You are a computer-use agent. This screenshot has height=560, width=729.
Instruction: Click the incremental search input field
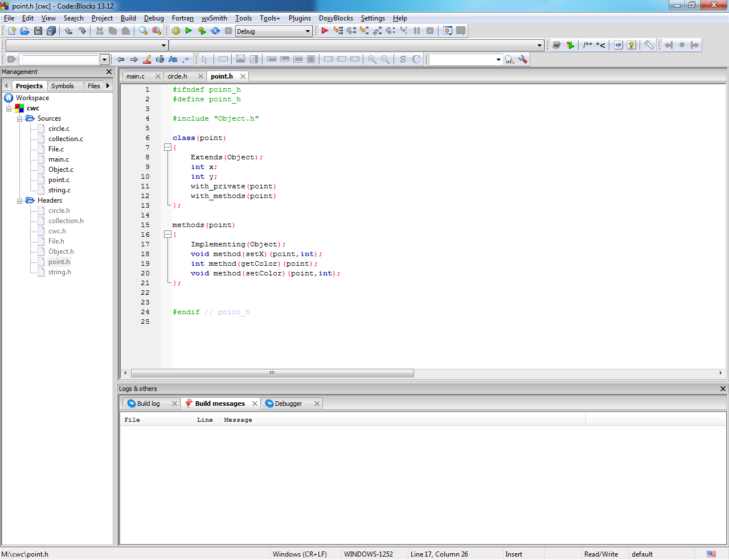[60, 59]
